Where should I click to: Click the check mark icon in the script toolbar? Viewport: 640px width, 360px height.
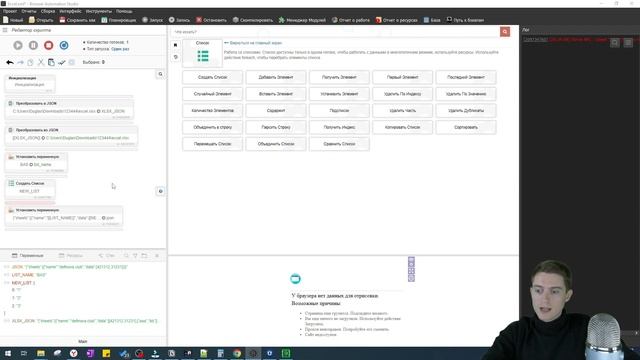click(62, 62)
